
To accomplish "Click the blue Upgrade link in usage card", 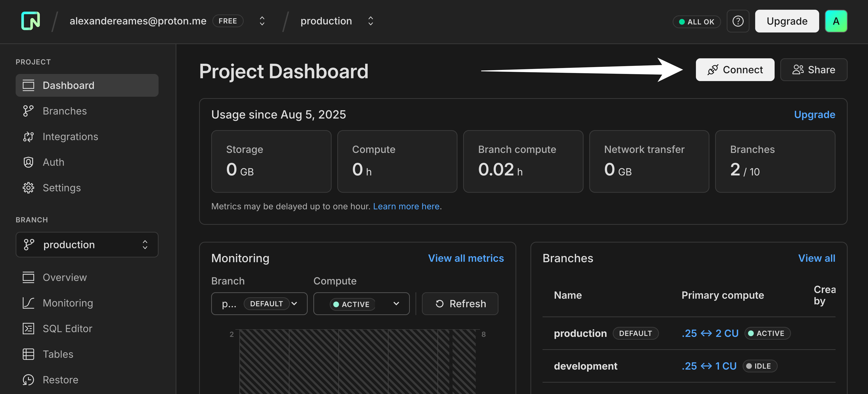I will coord(814,115).
